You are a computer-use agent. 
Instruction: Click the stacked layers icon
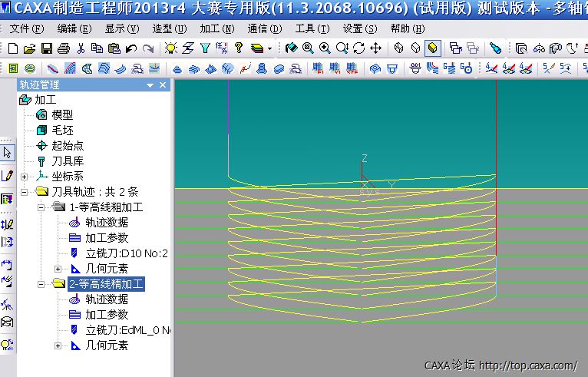click(x=257, y=48)
